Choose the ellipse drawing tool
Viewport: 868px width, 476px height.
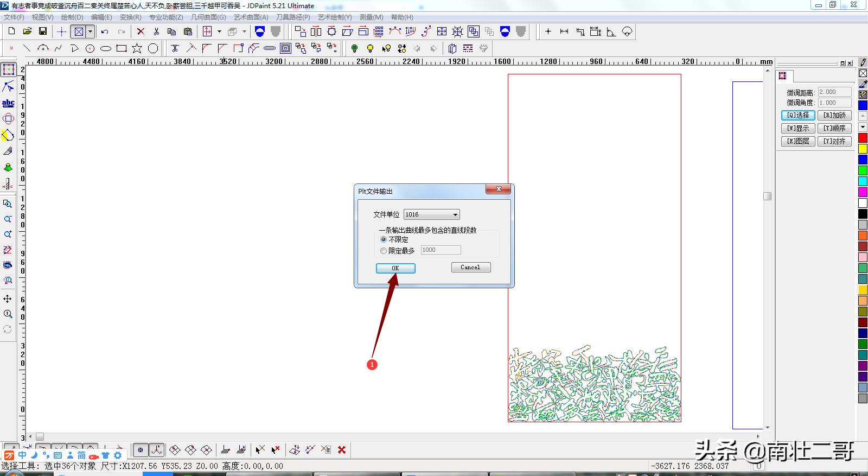point(106,48)
